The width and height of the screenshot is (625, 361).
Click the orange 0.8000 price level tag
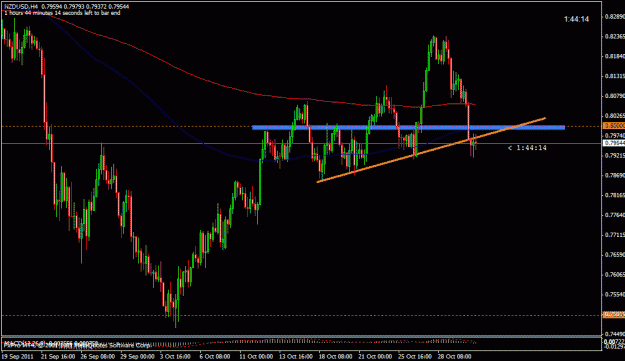[614, 126]
